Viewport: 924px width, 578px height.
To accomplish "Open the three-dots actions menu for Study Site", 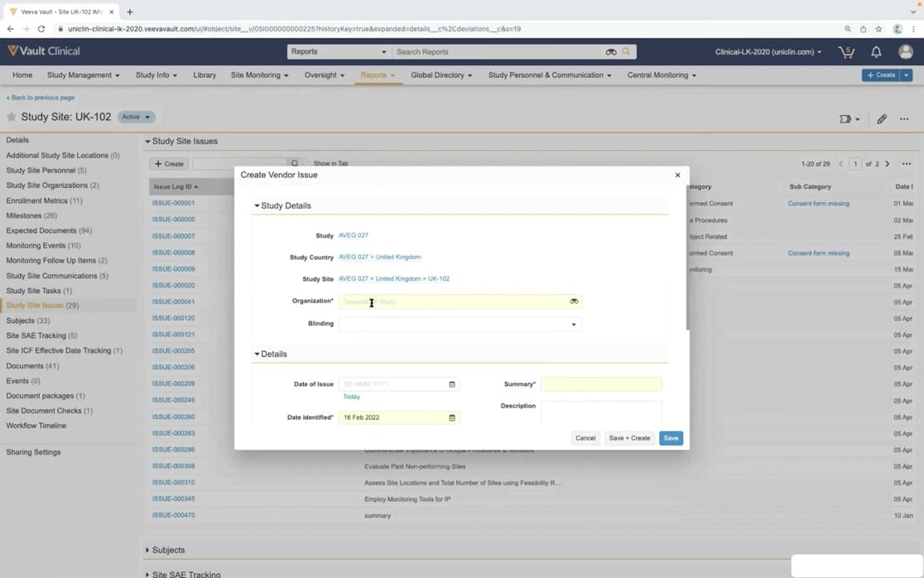I will tap(904, 119).
